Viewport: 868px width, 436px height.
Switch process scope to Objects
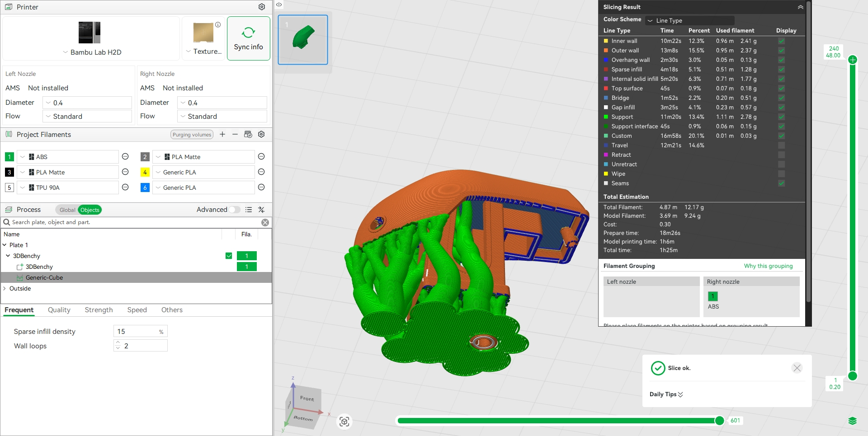pyautogui.click(x=90, y=210)
